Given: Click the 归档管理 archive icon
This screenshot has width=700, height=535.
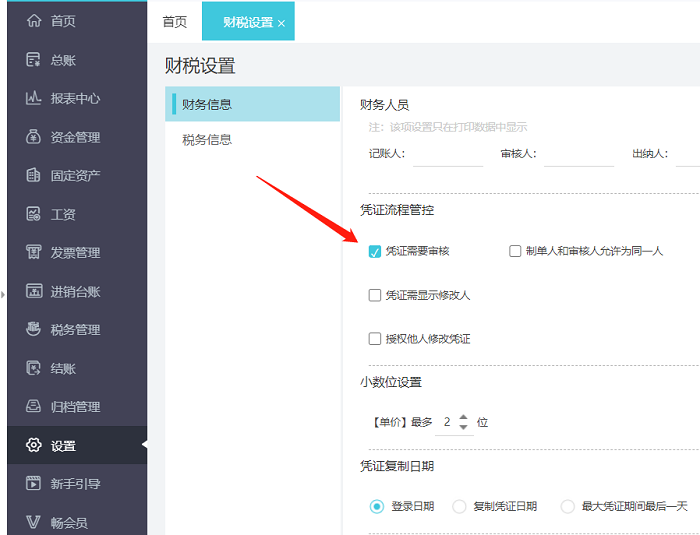Looking at the screenshot, I should click(33, 406).
